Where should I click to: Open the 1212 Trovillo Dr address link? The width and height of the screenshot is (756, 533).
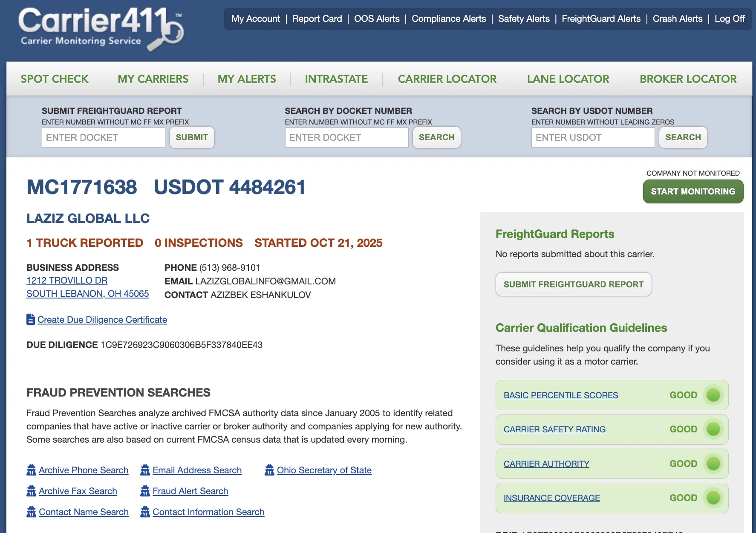(x=67, y=281)
